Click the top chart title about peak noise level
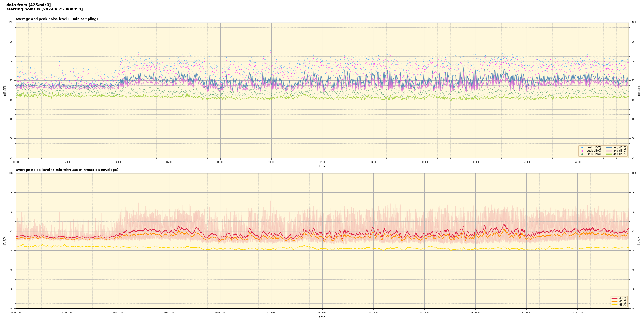 57,19
